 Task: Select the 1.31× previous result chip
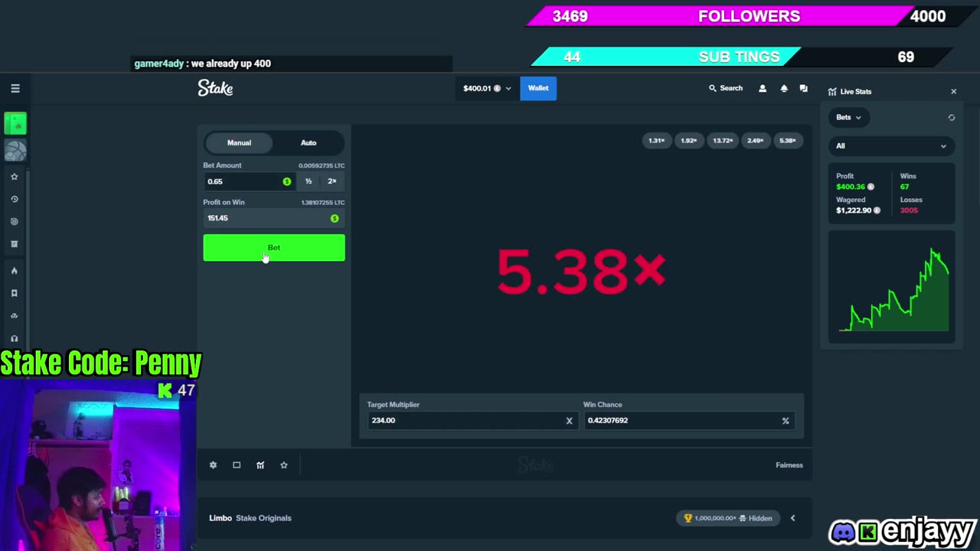657,141
